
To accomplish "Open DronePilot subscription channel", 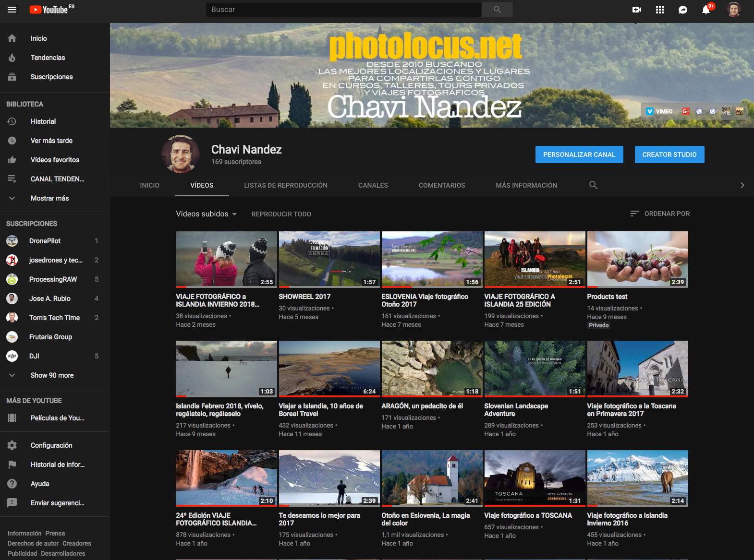I will (x=55, y=241).
